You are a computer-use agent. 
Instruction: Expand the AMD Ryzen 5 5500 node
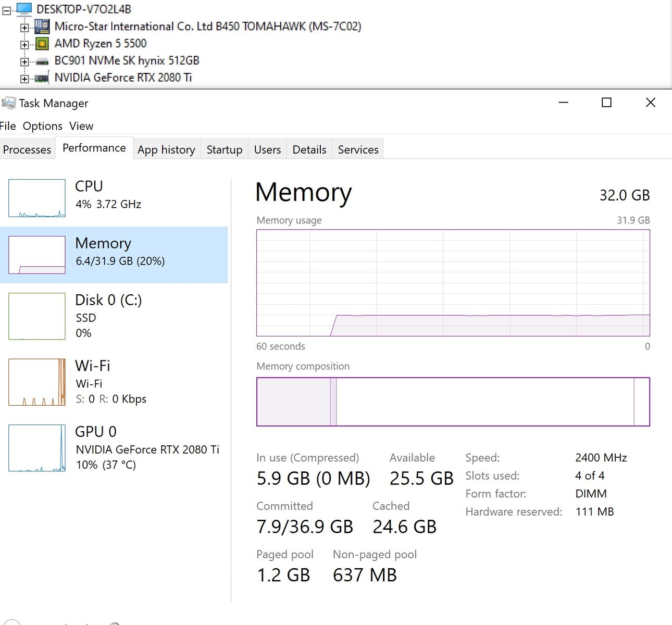tap(24, 44)
